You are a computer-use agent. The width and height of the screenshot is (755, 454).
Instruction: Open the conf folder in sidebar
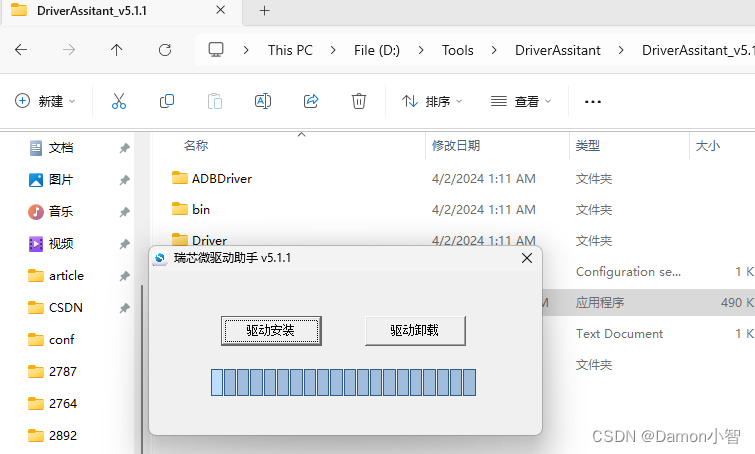pyautogui.click(x=62, y=339)
